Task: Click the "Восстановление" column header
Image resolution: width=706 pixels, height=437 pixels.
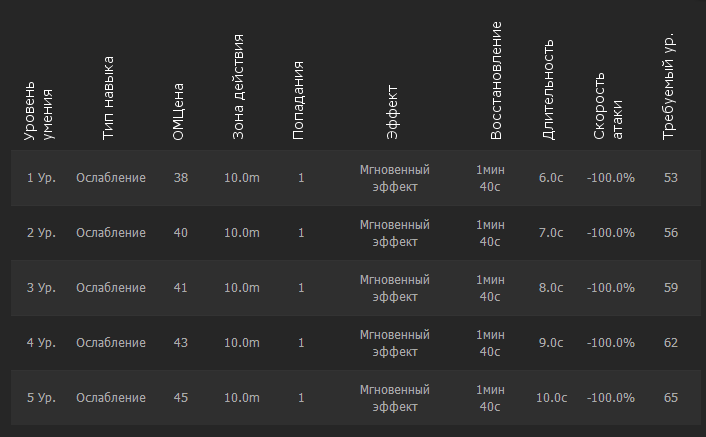Action: 497,80
